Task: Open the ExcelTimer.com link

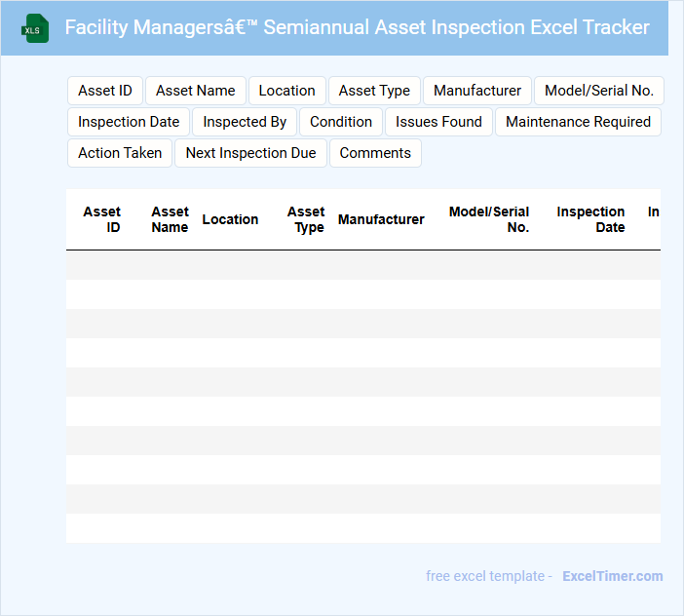Action: (x=612, y=576)
